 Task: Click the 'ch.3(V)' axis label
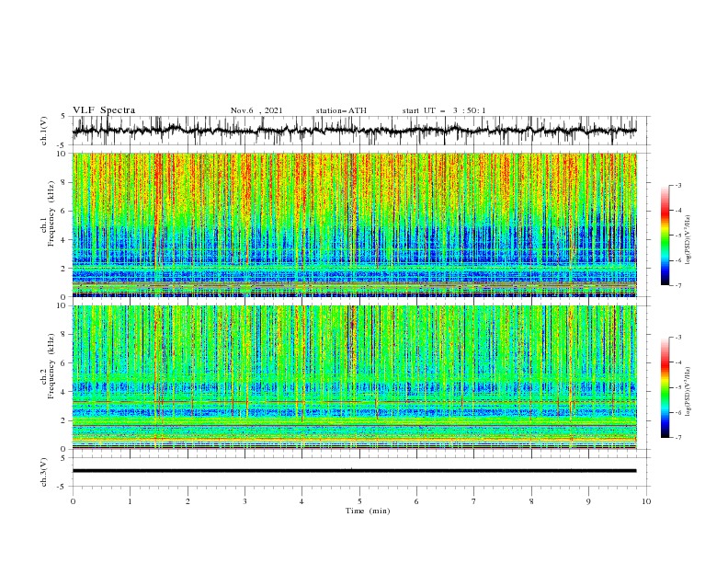pos(44,472)
